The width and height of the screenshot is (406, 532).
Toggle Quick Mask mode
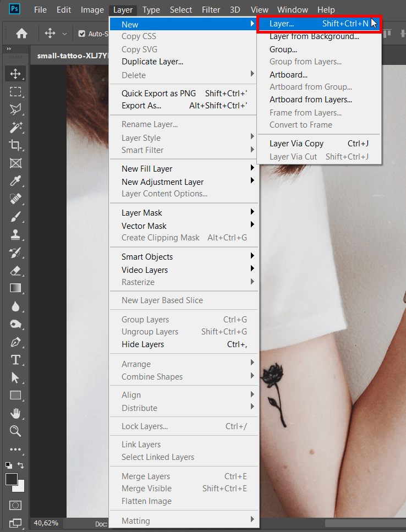coord(15,505)
